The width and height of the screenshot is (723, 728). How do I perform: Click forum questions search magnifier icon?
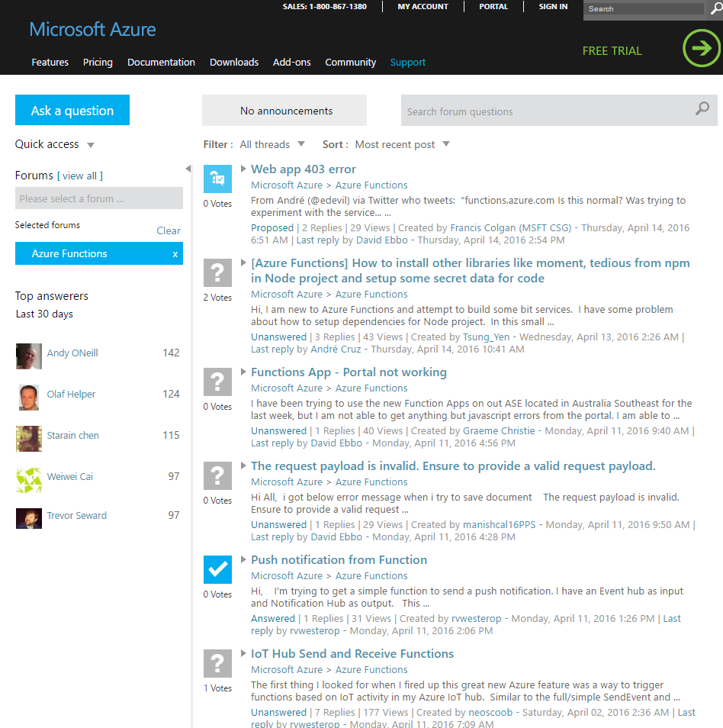click(702, 108)
